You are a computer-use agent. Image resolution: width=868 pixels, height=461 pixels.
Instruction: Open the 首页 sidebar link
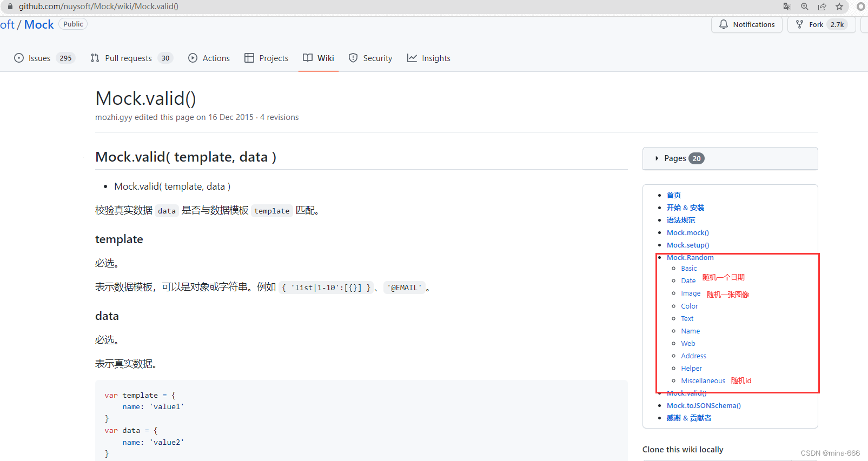tap(674, 195)
